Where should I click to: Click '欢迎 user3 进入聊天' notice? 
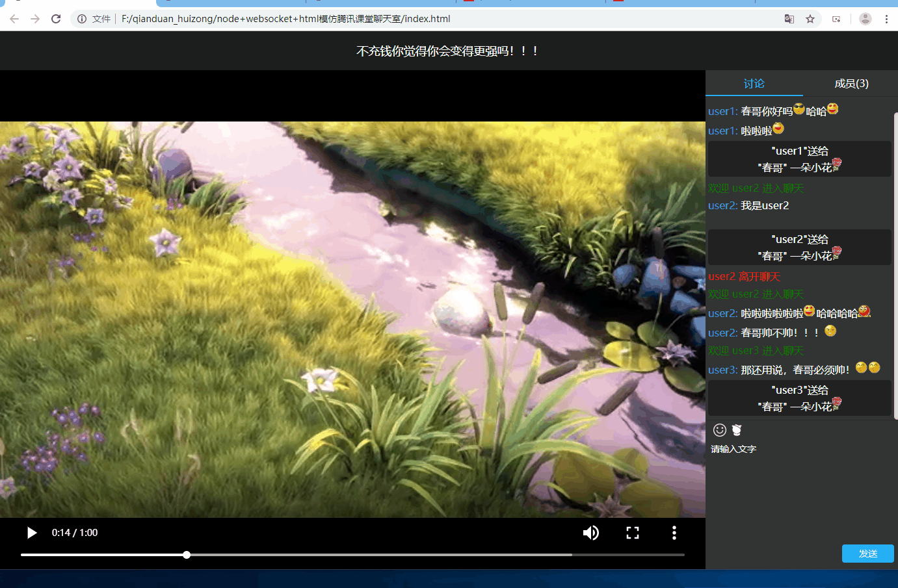(756, 351)
